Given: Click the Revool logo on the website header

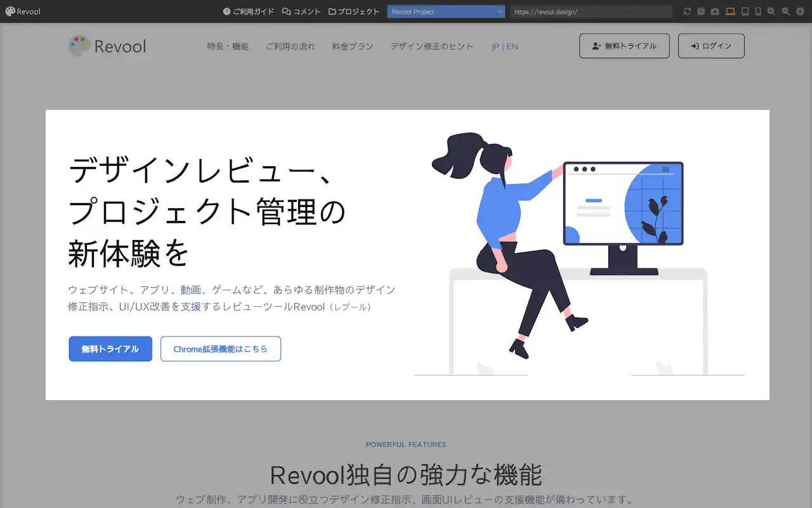Looking at the screenshot, I should click(x=107, y=46).
